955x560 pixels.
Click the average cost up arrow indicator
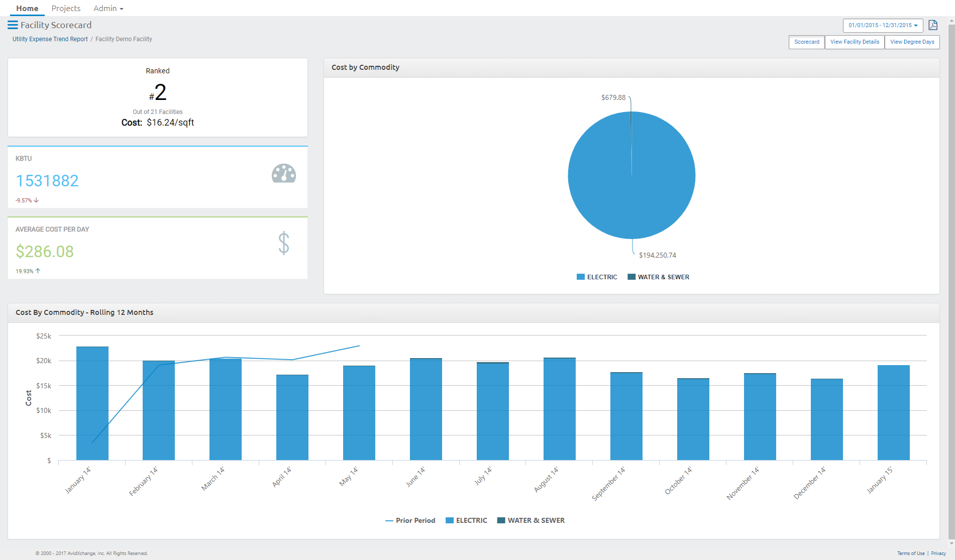(38, 271)
